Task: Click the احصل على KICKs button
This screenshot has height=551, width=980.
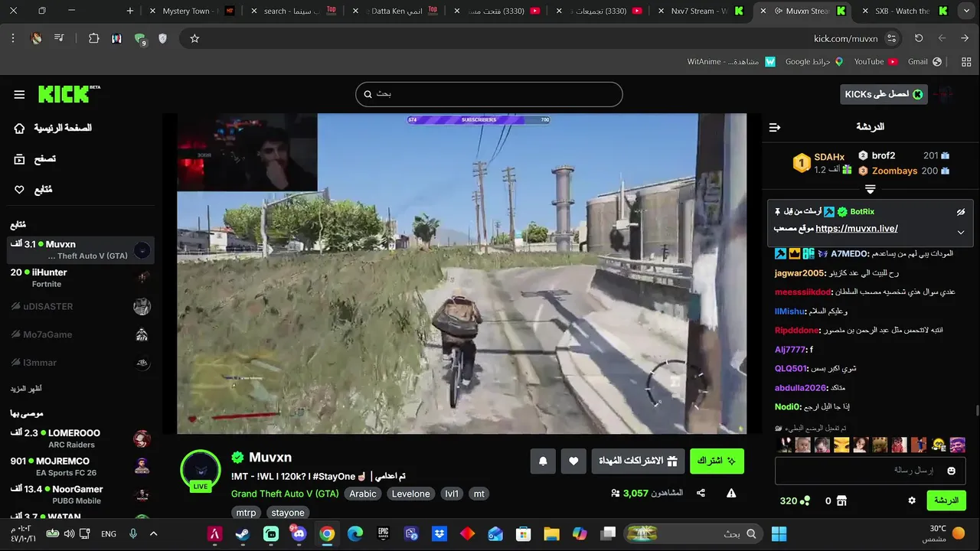Action: coord(884,94)
